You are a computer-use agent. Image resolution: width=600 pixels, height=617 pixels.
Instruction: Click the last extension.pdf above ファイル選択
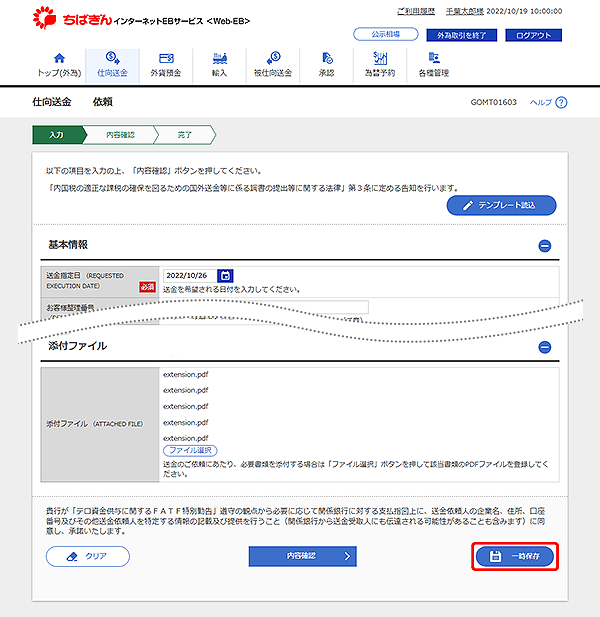[x=186, y=438]
